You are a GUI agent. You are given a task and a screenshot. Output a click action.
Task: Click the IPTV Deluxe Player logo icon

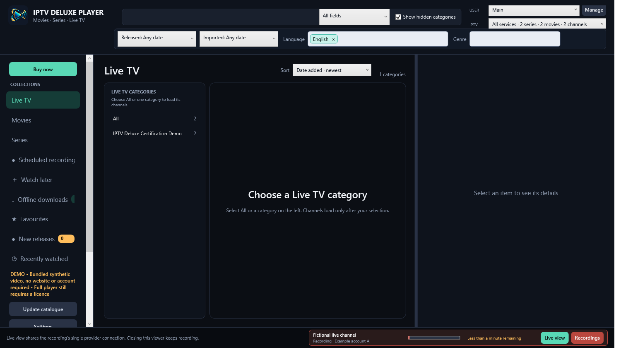[x=18, y=15]
